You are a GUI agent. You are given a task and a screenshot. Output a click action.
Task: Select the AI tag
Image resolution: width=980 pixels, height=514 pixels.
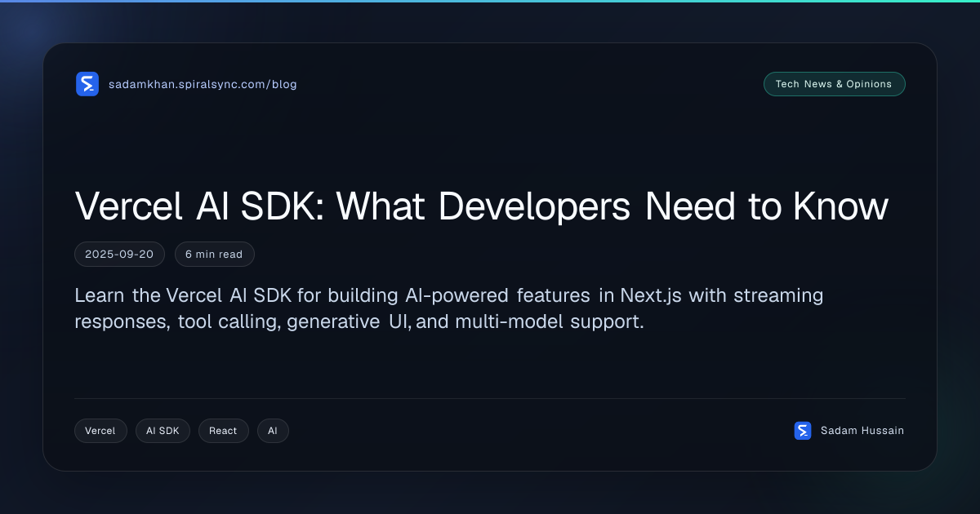273,431
